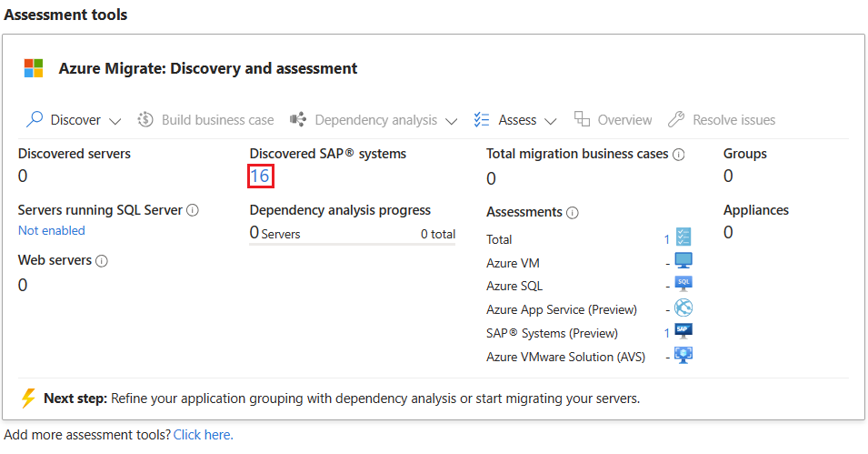This screenshot has height=454, width=868.
Task: Expand the Discover dropdown chevron
Action: [115, 121]
